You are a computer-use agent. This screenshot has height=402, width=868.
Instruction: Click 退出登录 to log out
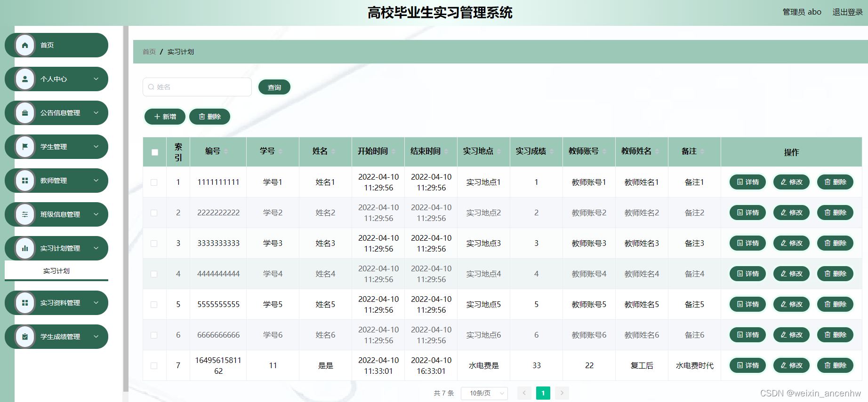point(847,12)
